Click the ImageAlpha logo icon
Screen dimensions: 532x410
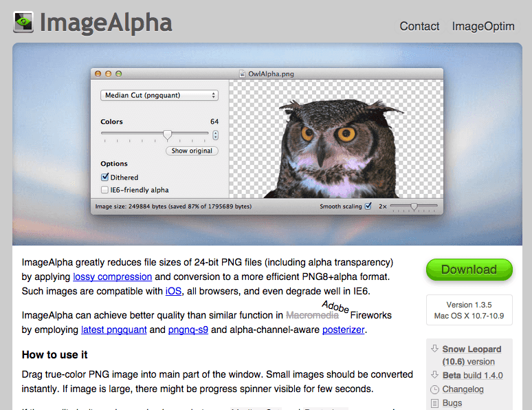[23, 22]
